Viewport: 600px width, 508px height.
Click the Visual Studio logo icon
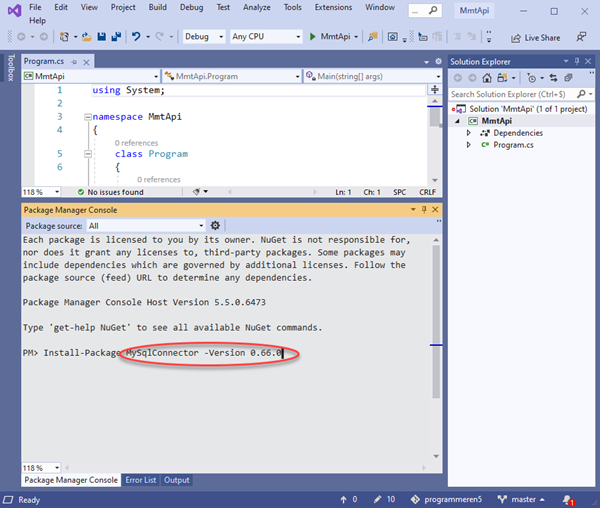coord(15,10)
